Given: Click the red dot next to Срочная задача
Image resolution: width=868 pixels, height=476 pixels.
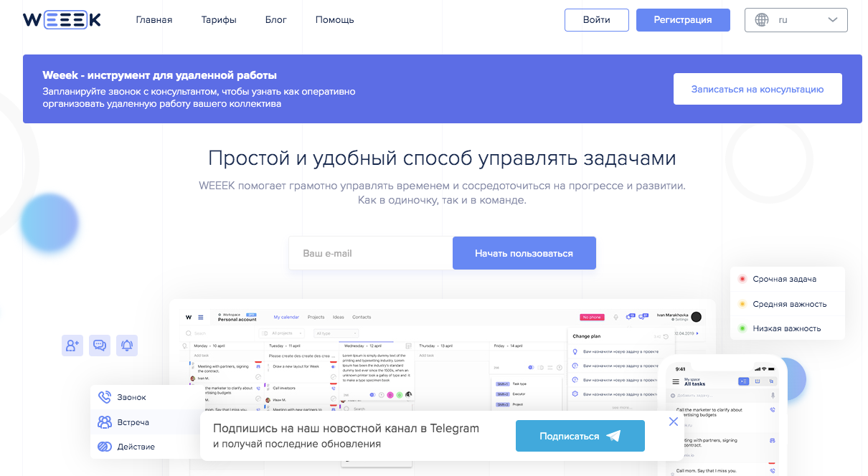Looking at the screenshot, I should (x=743, y=279).
